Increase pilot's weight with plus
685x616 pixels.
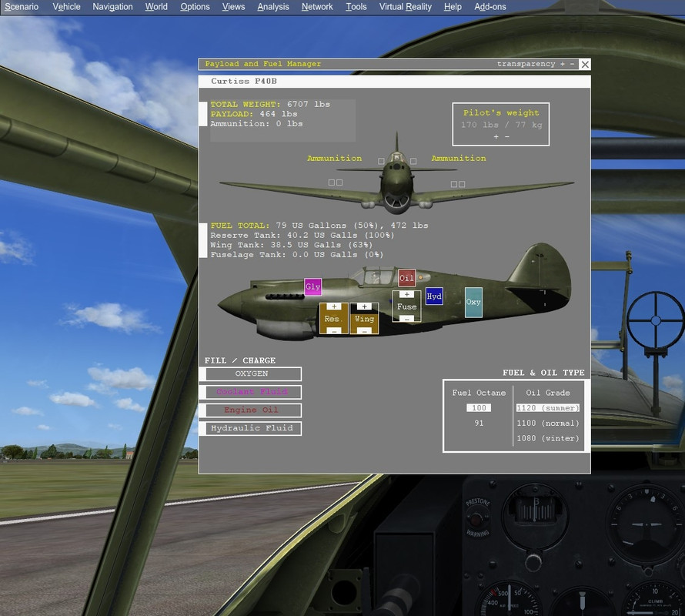(x=496, y=137)
